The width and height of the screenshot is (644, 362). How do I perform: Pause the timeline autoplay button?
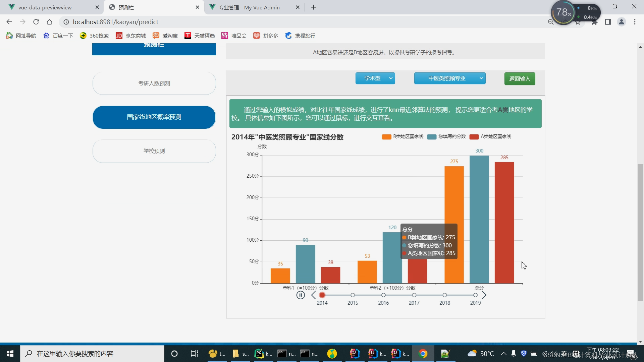301,295
